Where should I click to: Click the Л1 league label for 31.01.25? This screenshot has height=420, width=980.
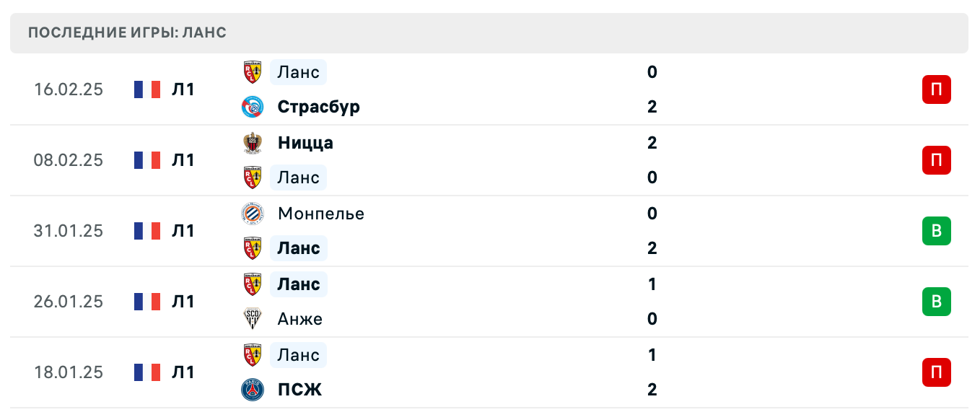183,231
